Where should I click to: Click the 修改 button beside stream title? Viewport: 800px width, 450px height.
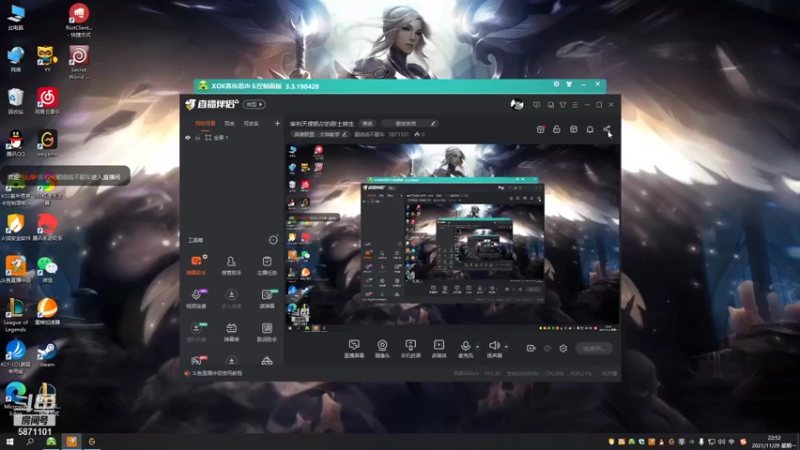367,123
